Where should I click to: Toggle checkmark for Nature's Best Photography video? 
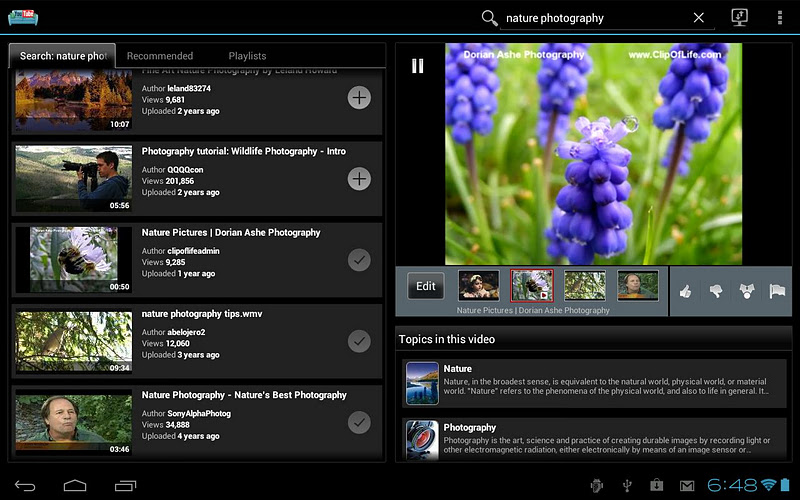(x=359, y=422)
